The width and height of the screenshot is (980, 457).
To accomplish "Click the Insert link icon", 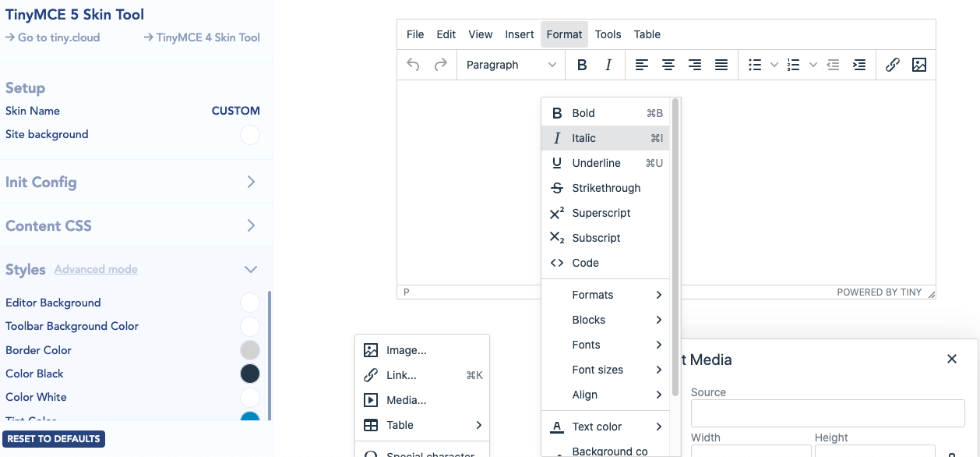I will click(x=893, y=65).
